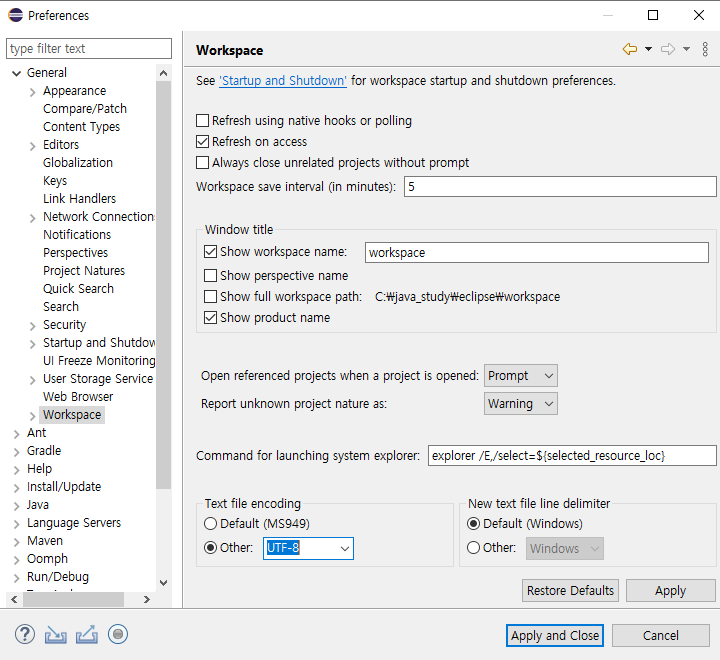
Task: Open the Warning project nature dropdown
Action: 521,404
